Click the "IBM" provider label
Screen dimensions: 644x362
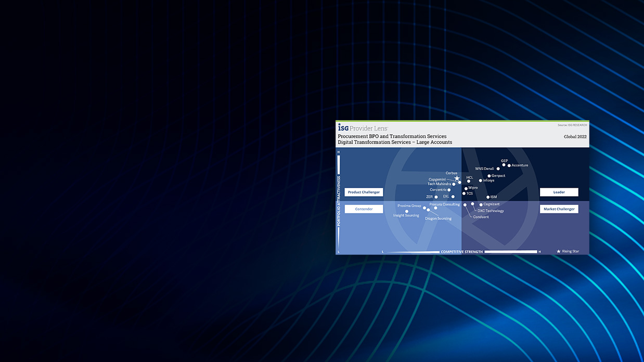494,197
